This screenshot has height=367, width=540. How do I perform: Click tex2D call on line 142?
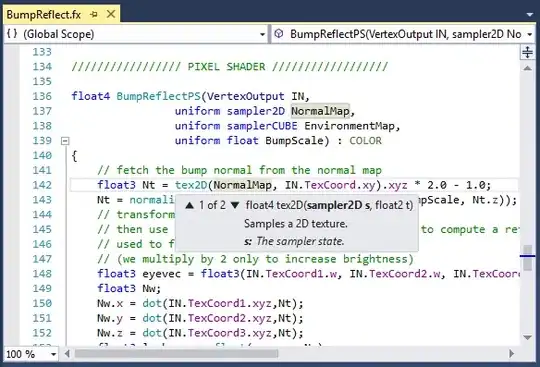point(191,185)
